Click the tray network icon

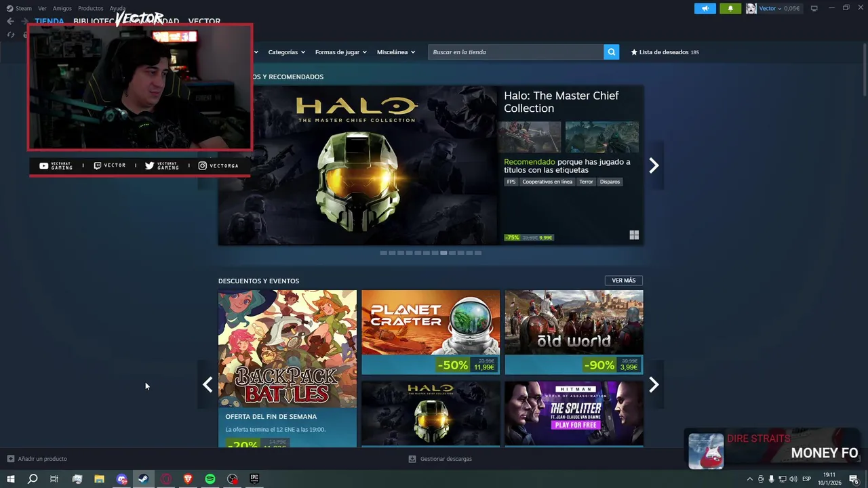tap(782, 479)
